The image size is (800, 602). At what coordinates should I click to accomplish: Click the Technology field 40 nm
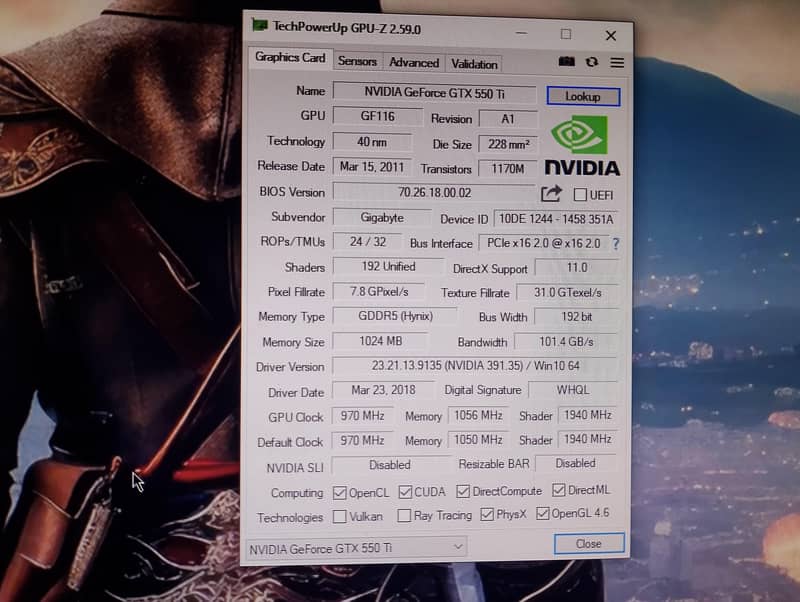[x=372, y=142]
